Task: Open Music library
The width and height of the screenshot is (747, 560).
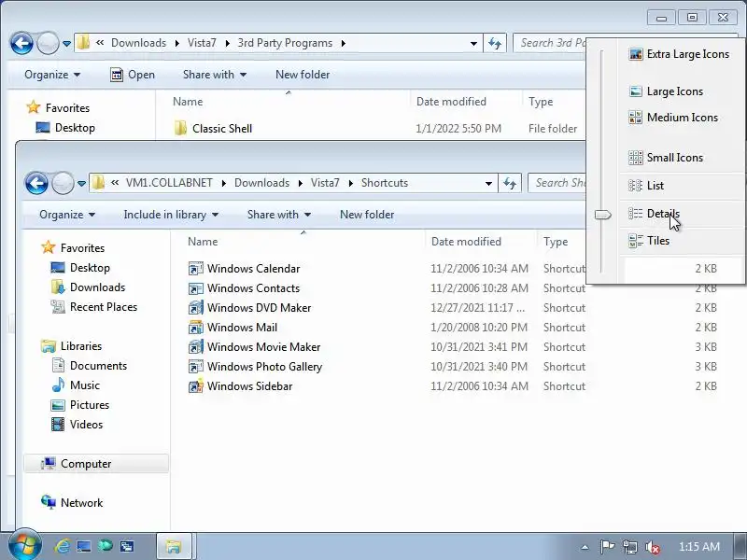Action: (76, 385)
